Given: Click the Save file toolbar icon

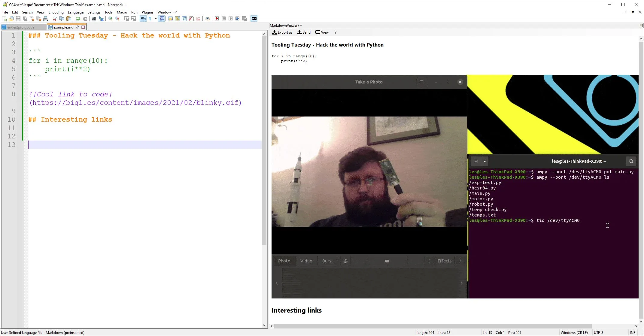Looking at the screenshot, I should (x=18, y=19).
